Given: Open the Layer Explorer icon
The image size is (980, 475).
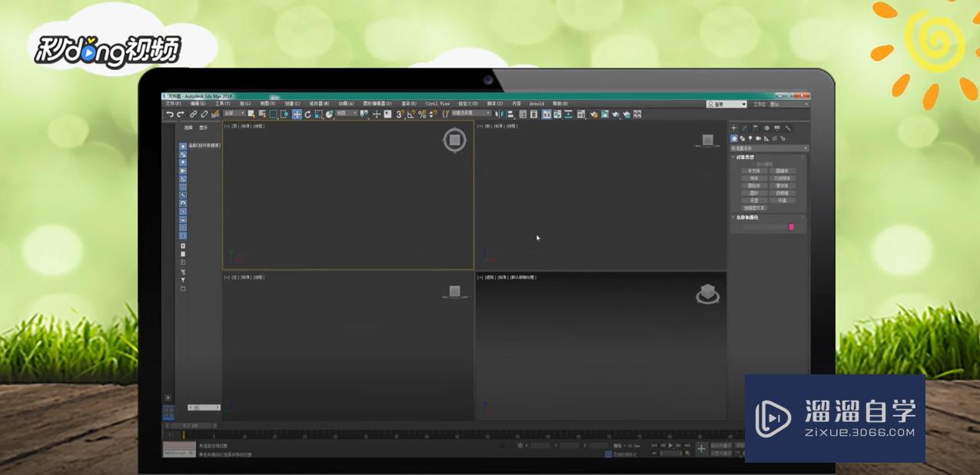Looking at the screenshot, I should point(533,114).
